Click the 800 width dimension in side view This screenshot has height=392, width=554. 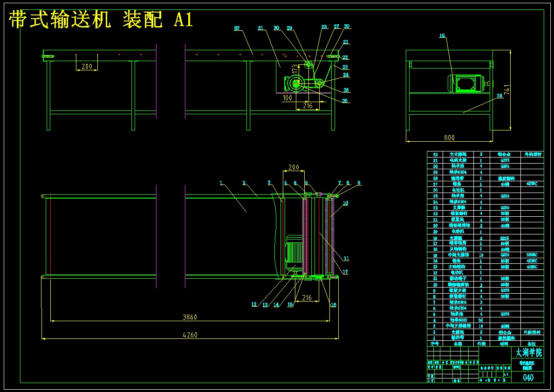point(449,138)
